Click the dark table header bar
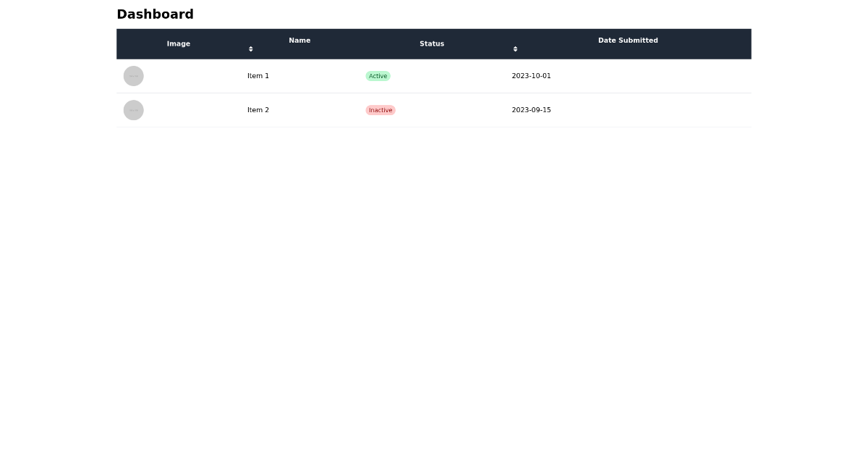 point(434,43)
